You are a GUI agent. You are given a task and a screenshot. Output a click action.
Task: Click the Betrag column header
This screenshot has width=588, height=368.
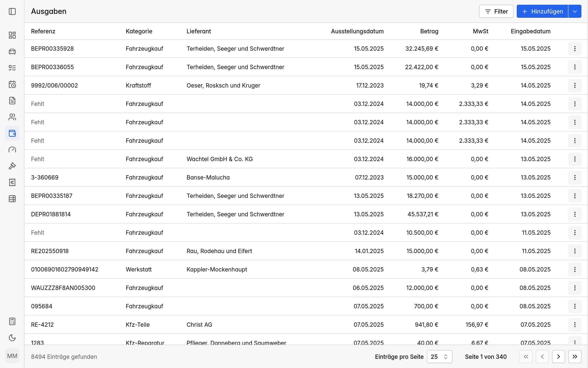429,31
